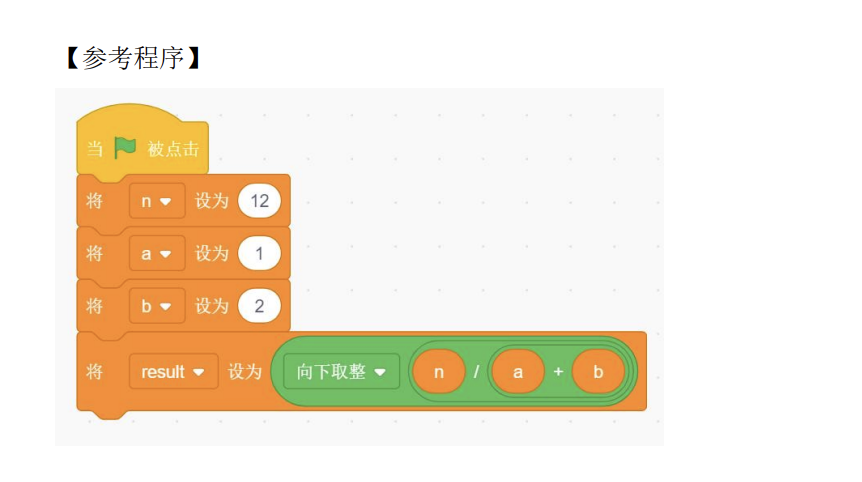Viewport: 862px width, 482px height.
Task: Click the 当 label on the hat block
Action: (95, 149)
